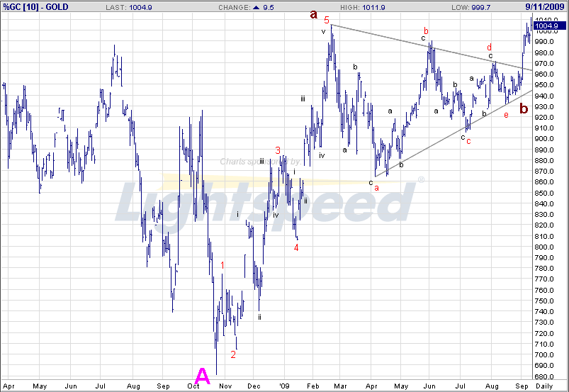Screen dimensions: 569x392
Task: Click the red triangle leg d label
Action: coord(489,47)
